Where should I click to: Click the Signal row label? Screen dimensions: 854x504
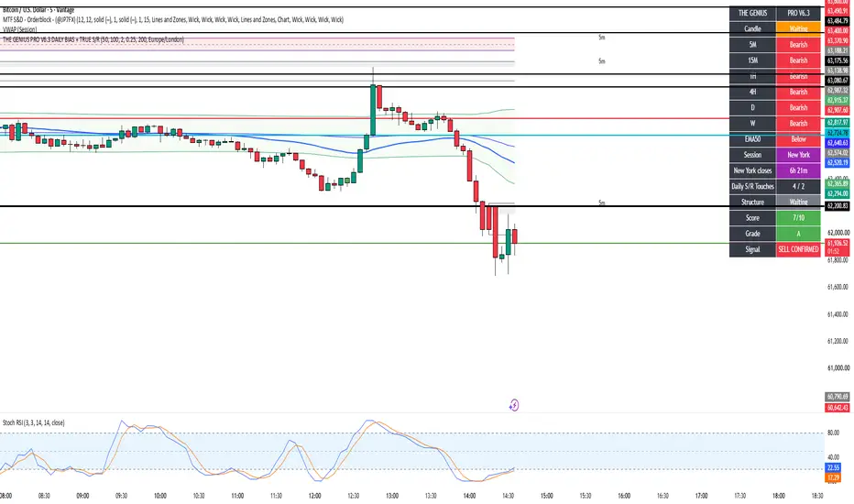(x=752, y=249)
